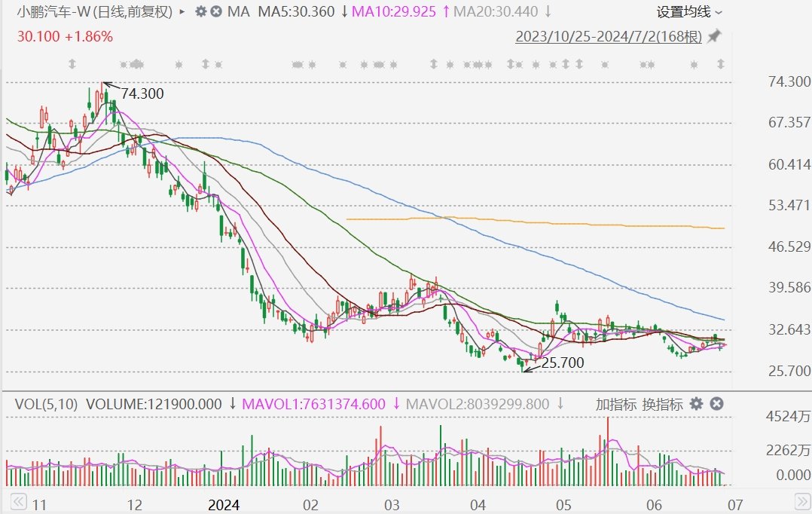Open the 2023/10/25-2024/7/2 date range selector

coord(608,37)
